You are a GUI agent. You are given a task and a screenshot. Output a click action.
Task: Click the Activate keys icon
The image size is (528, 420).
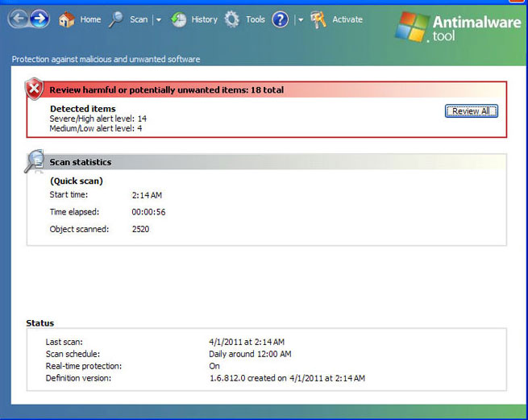point(318,19)
